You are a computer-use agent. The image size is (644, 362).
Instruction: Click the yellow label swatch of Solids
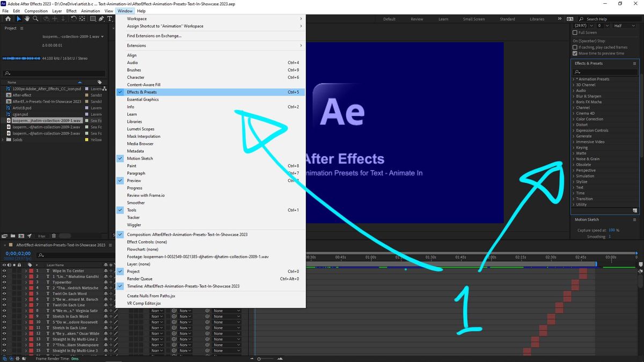click(x=86, y=140)
